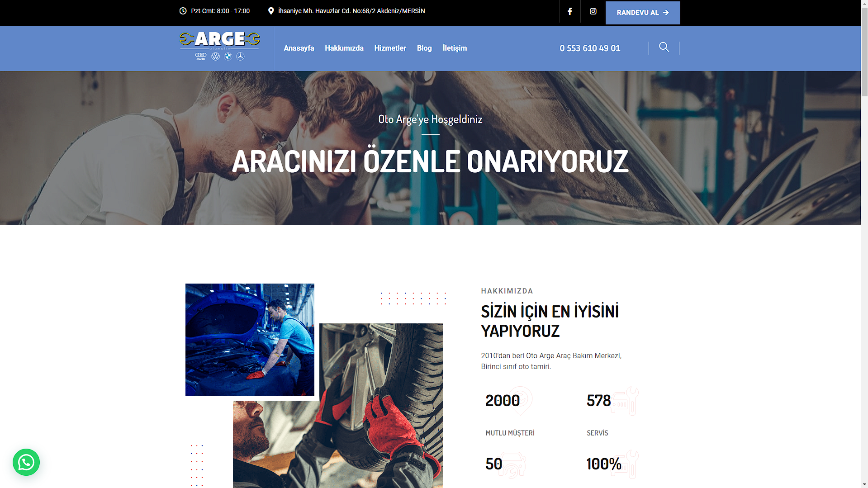
Task: Click the location pin icon
Action: click(271, 11)
